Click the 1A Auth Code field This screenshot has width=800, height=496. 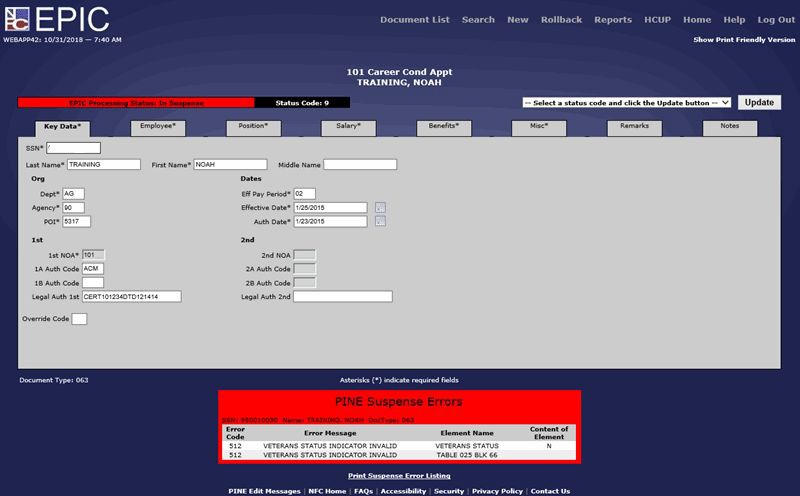click(x=93, y=268)
